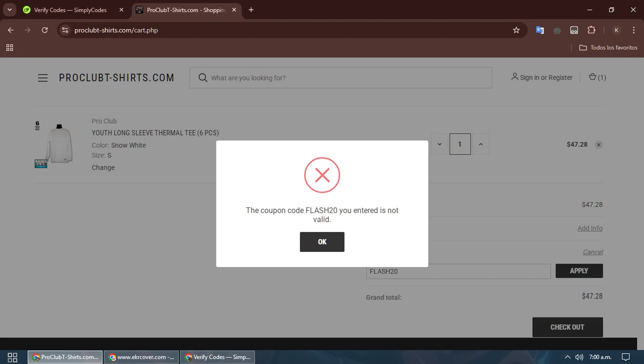Open the hamburger menu on ProClubT-Shirts
This screenshot has height=364, width=644.
tap(43, 78)
